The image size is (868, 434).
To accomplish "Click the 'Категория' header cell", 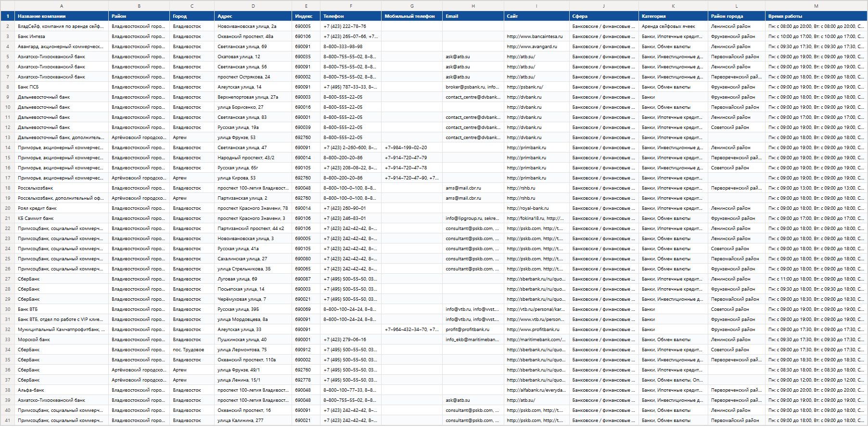I will tap(673, 16).
